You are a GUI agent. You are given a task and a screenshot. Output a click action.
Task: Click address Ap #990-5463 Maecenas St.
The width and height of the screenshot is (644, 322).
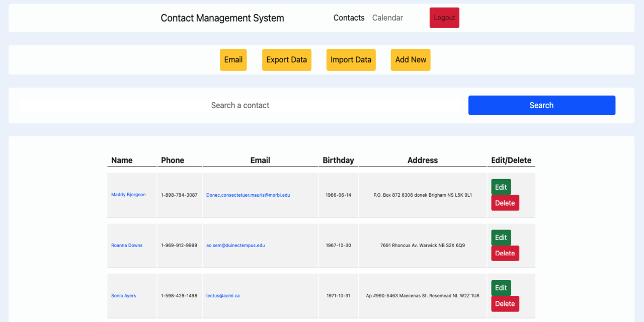coord(423,296)
